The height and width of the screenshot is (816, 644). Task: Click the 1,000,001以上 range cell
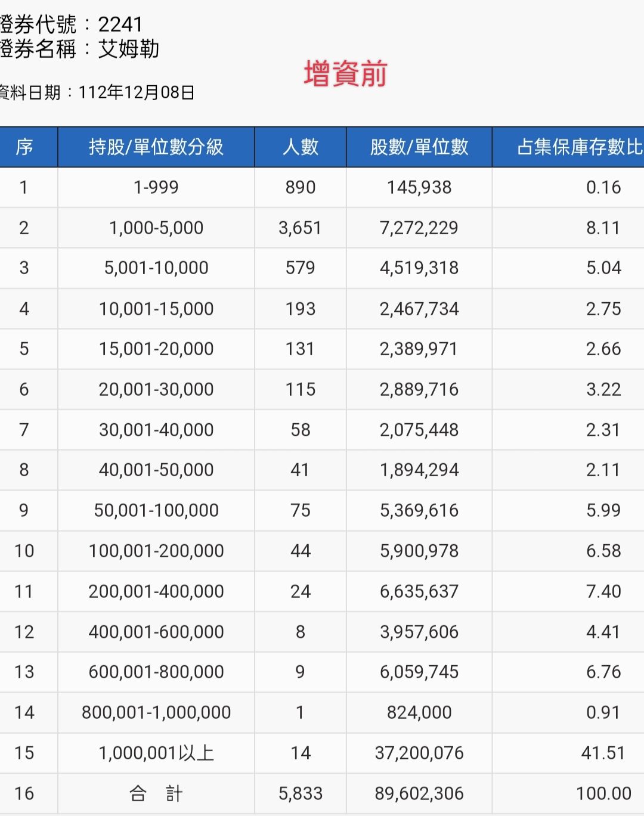tap(155, 753)
